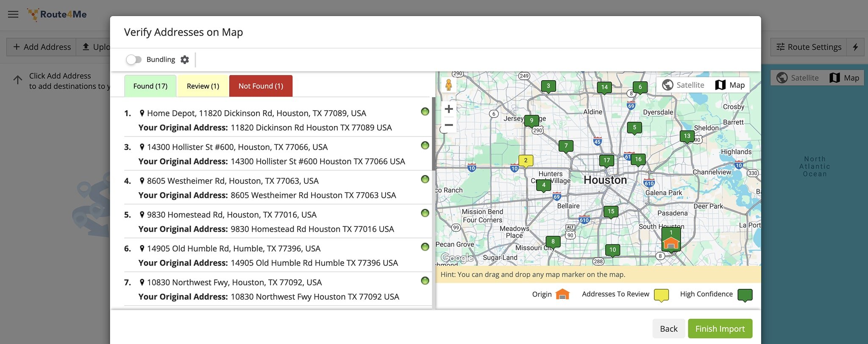Click the Origin legend house icon
The width and height of the screenshot is (868, 344).
point(562,294)
